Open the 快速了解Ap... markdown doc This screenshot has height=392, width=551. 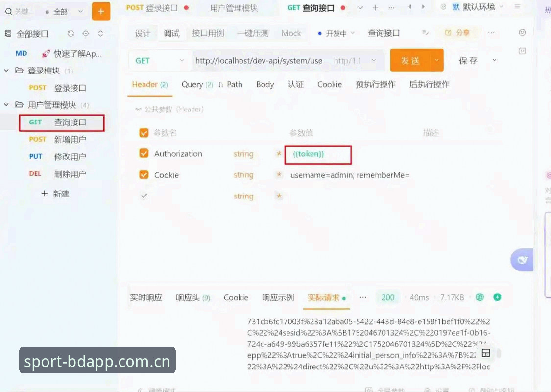[x=58, y=54]
